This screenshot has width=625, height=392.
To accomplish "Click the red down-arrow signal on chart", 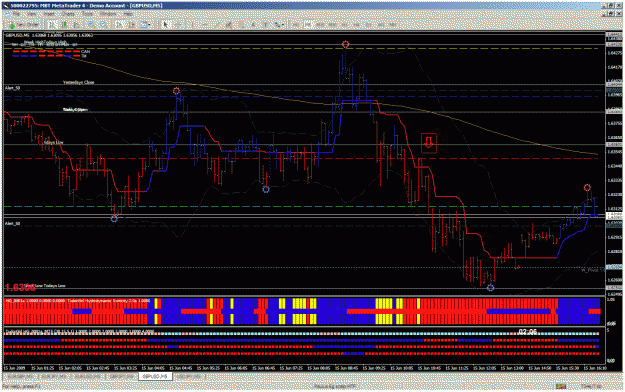I will pos(428,143).
